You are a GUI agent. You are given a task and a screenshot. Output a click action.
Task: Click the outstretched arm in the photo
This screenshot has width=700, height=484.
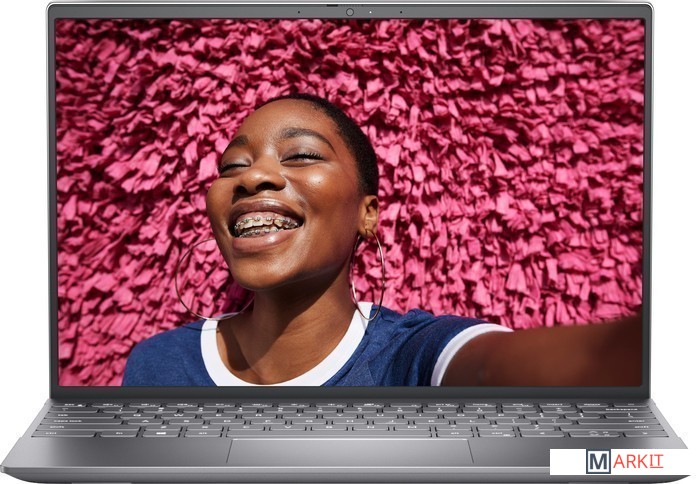(560, 355)
